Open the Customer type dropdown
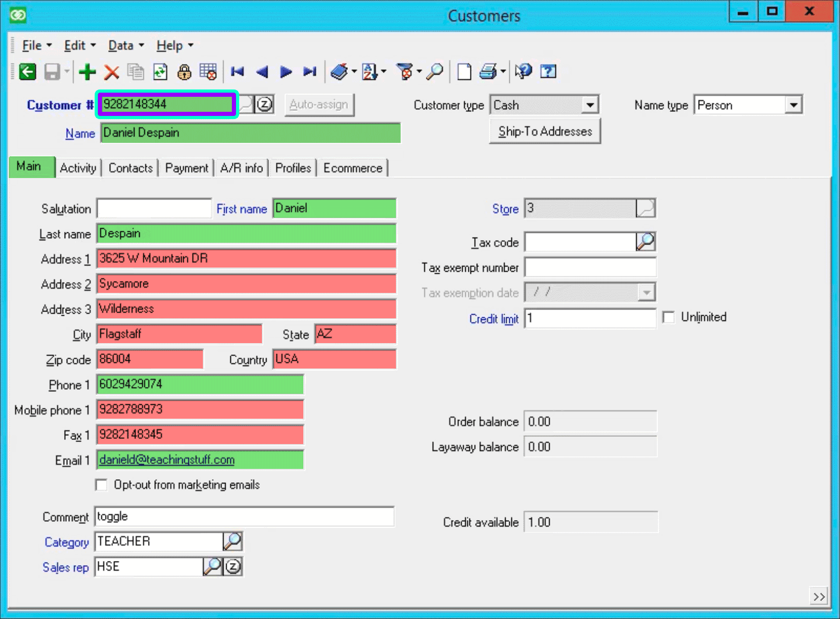 tap(590, 105)
